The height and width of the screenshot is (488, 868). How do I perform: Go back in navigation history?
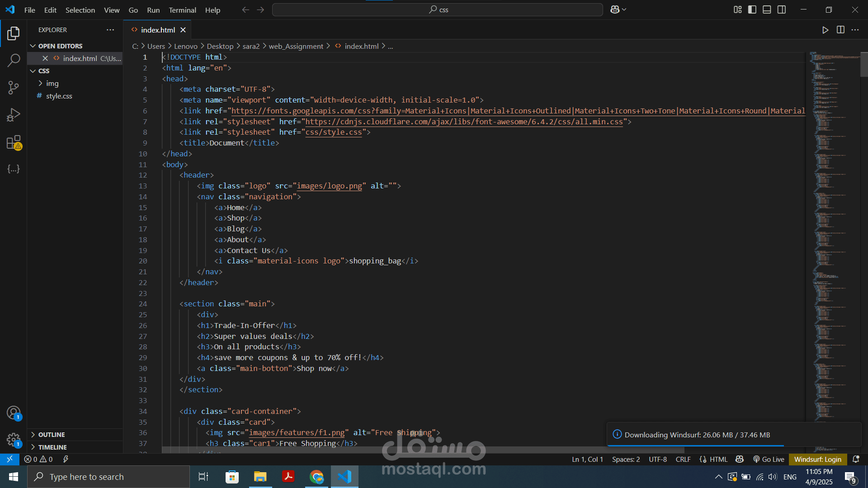(245, 10)
